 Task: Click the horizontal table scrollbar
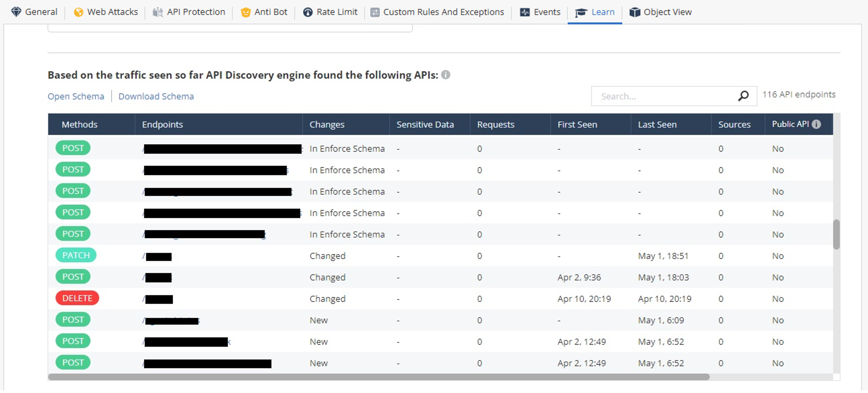pyautogui.click(x=379, y=377)
